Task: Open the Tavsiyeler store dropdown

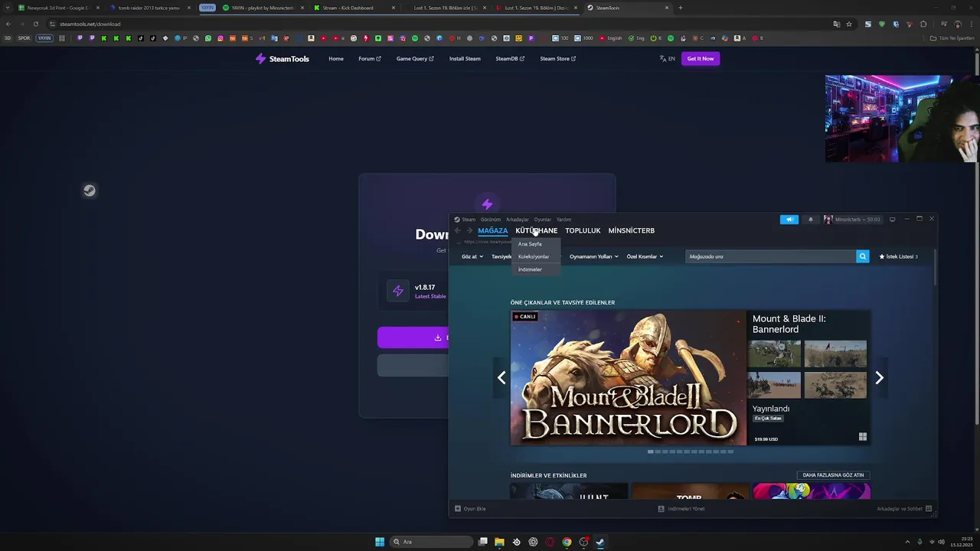Action: point(501,256)
